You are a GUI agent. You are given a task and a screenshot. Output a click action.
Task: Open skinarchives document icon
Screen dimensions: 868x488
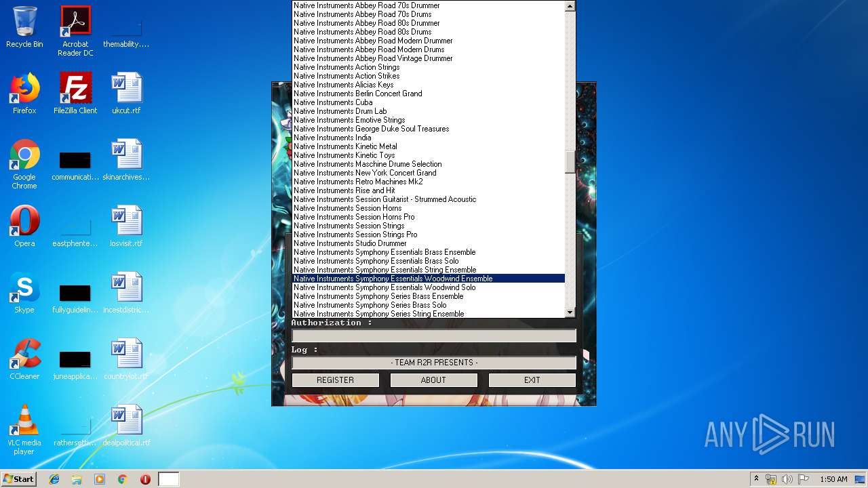(x=126, y=160)
